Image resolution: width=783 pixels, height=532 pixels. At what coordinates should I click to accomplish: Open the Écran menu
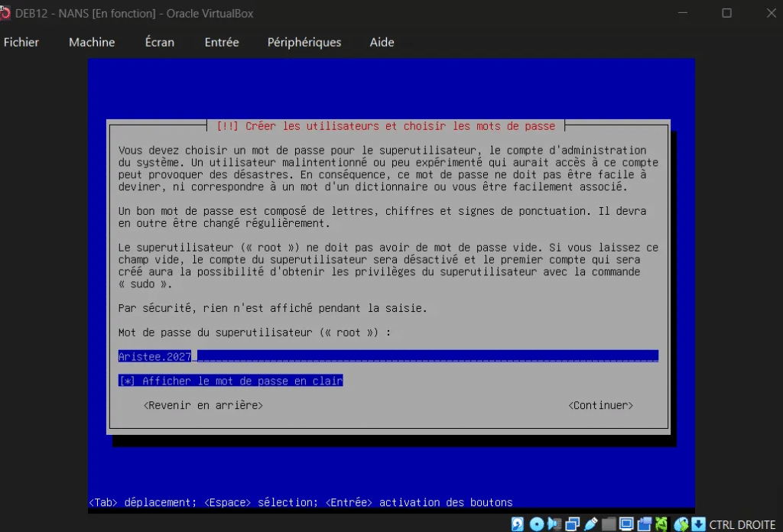[x=160, y=42]
